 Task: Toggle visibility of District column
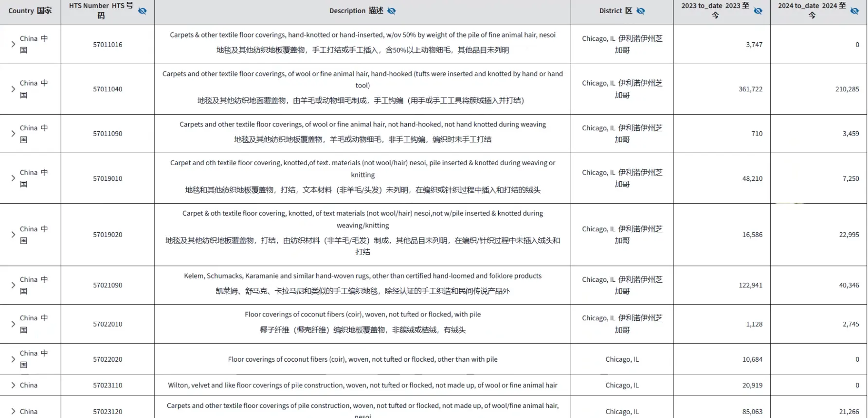641,11
